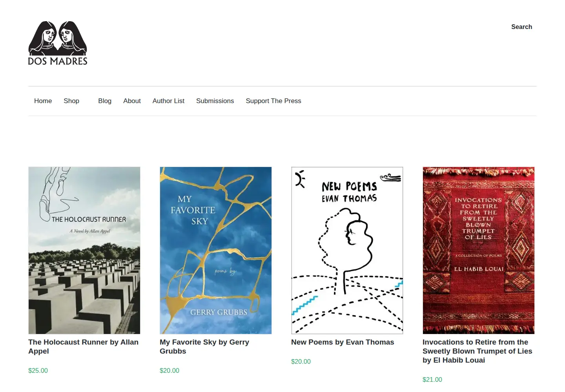This screenshot has width=565, height=392.
Task: Open The Holocaust Runner book cover
Action: coord(84,250)
